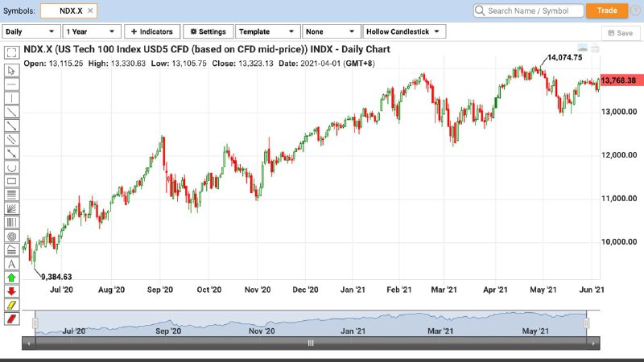Select the arc drawing tool
644x362 pixels.
tap(11, 167)
